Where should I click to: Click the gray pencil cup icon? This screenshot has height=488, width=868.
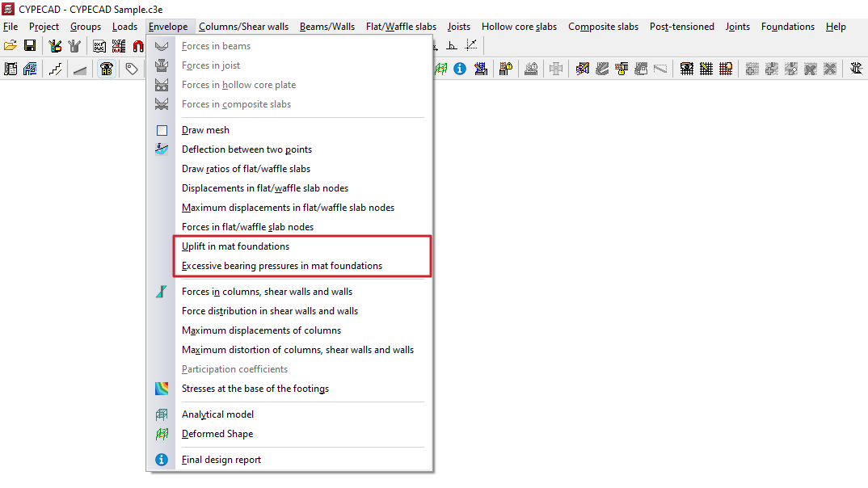(x=74, y=46)
